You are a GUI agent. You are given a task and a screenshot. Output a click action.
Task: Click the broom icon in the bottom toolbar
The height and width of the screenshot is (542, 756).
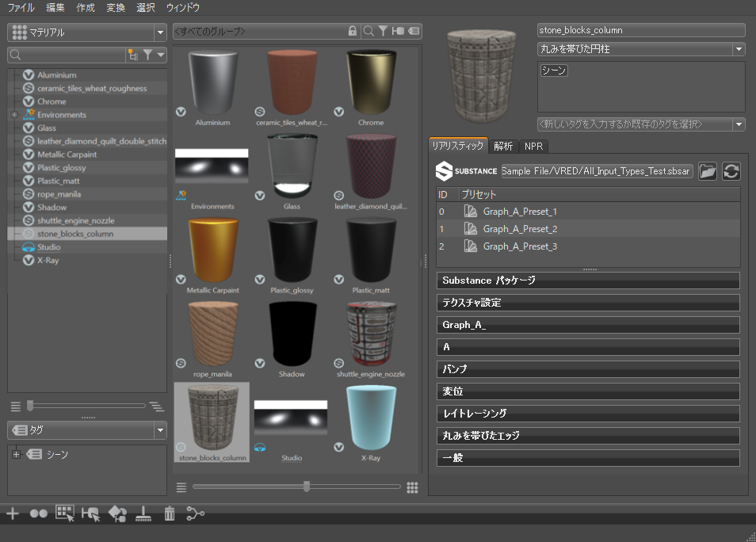143,513
